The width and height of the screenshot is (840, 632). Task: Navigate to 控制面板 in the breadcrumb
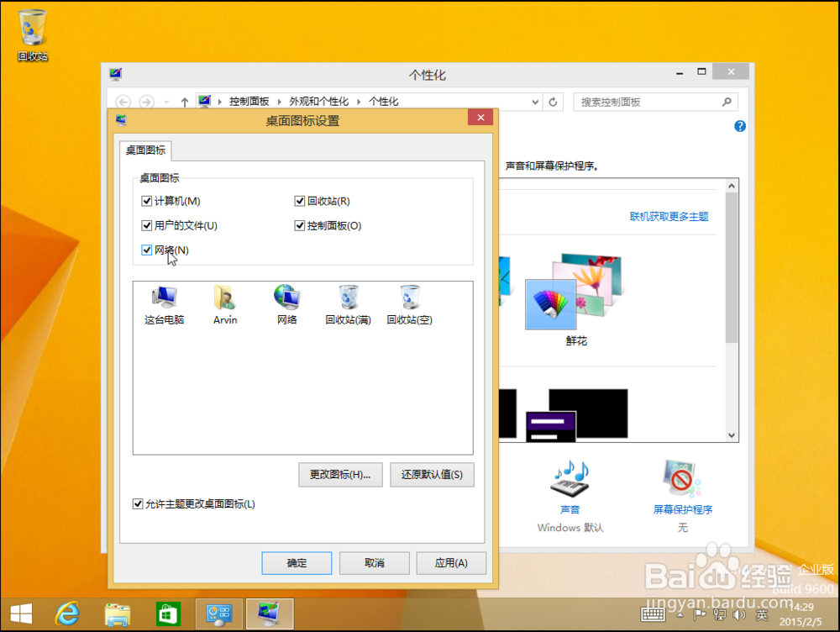tap(252, 101)
